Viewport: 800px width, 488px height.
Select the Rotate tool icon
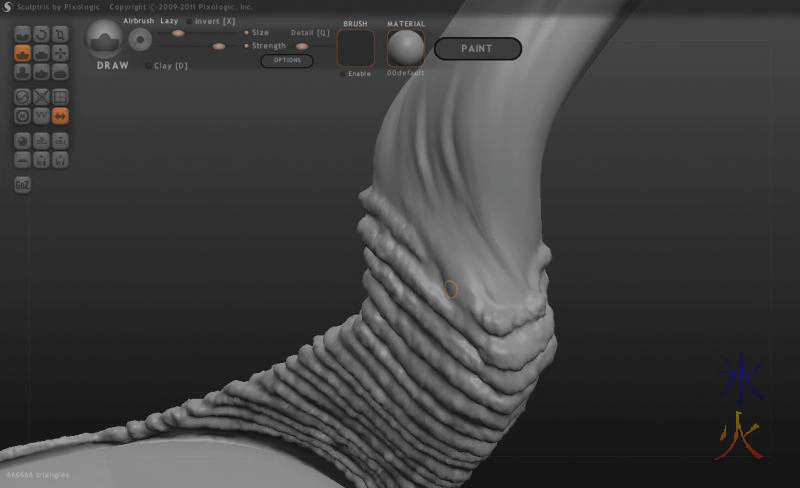[x=41, y=34]
